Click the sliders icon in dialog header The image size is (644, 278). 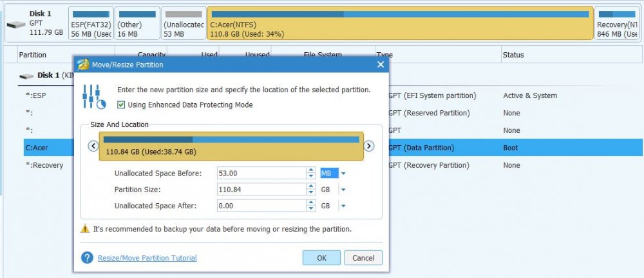94,96
